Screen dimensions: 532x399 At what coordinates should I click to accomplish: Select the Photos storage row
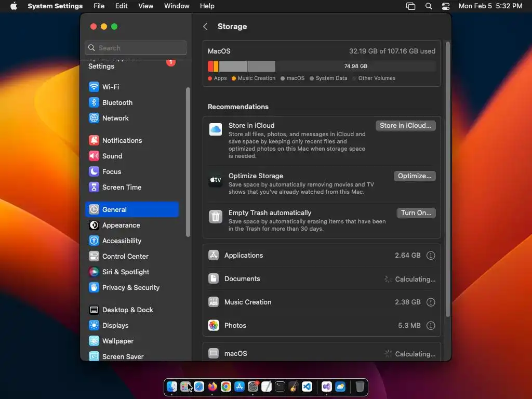(322, 326)
